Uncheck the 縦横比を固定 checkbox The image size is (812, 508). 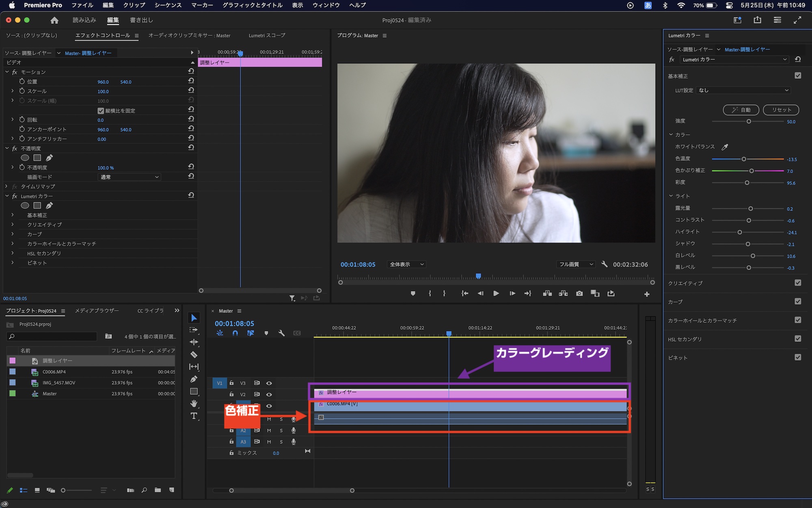101,110
